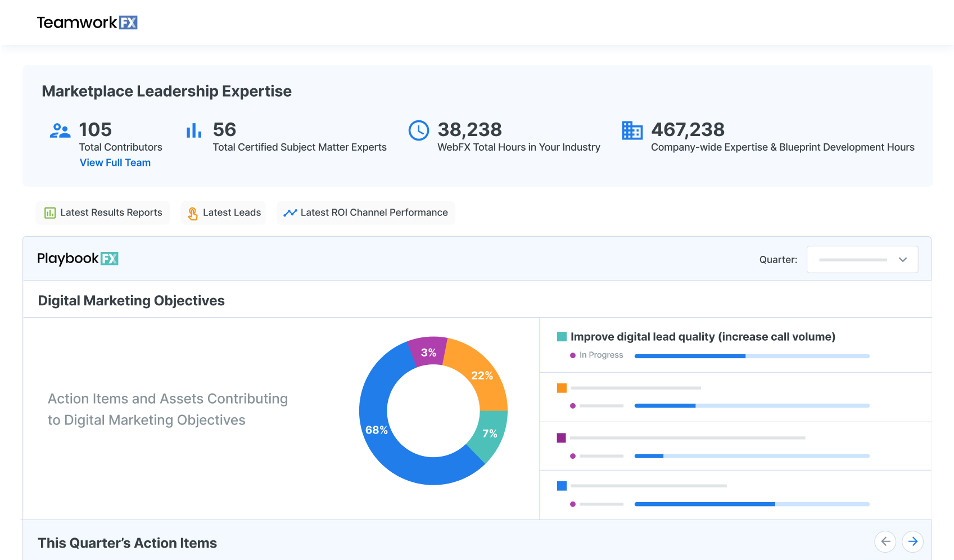Select the 68% blue donut chart segment

click(377, 430)
